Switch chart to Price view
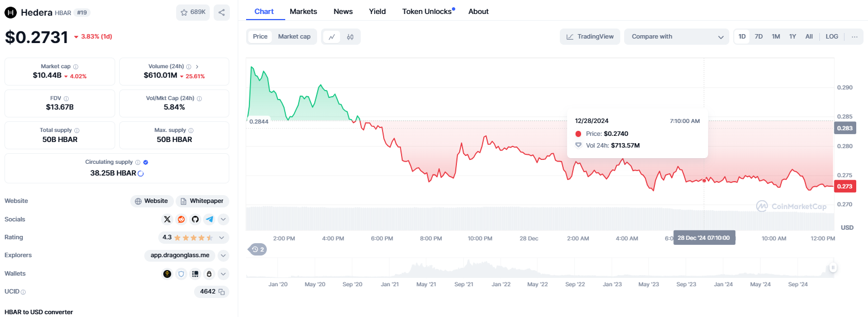 tap(260, 36)
